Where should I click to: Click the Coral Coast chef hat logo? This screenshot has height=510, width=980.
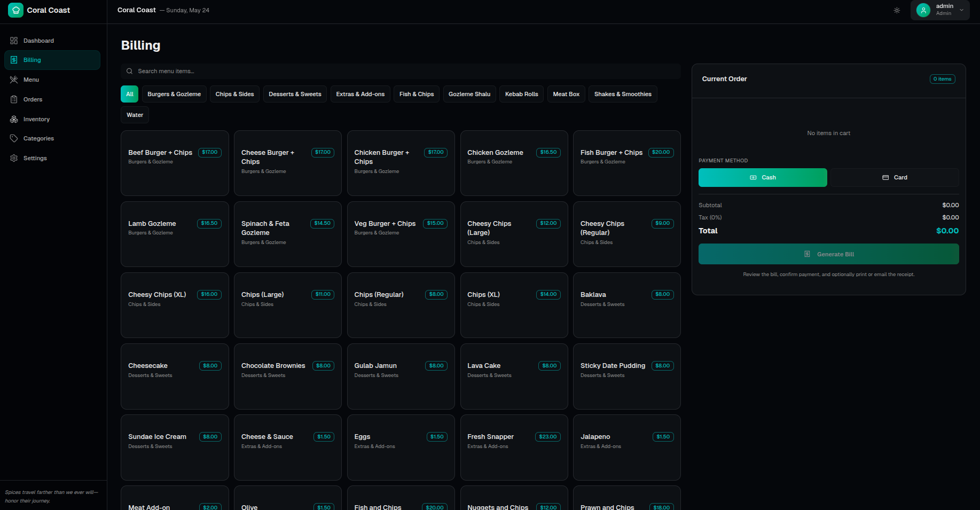point(15,10)
